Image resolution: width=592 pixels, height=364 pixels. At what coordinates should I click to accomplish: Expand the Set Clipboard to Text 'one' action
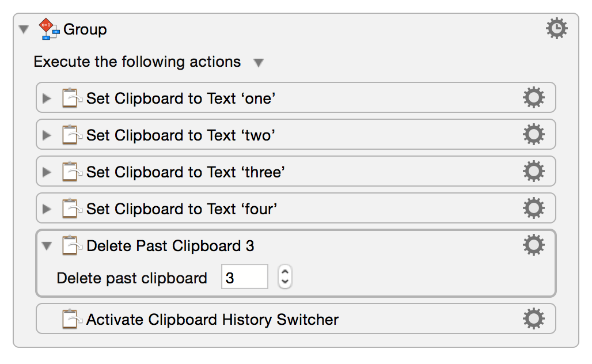pyautogui.click(x=47, y=98)
